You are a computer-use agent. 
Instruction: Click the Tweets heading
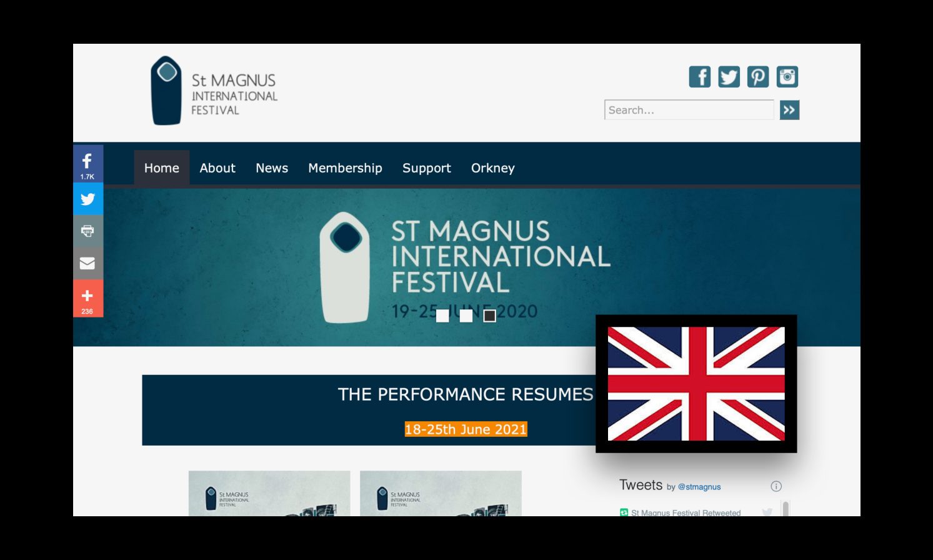(641, 485)
